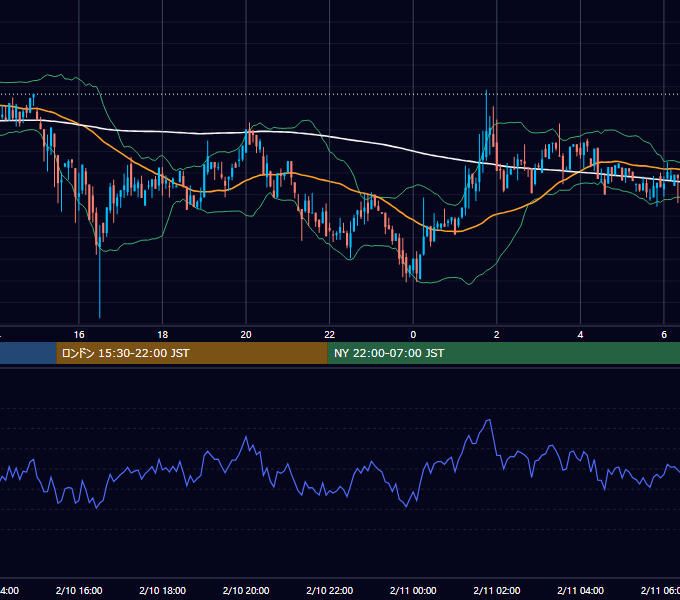The height and width of the screenshot is (600, 680).
Task: Select the NY 22:00-07:00 JST session bar
Action: click(503, 353)
